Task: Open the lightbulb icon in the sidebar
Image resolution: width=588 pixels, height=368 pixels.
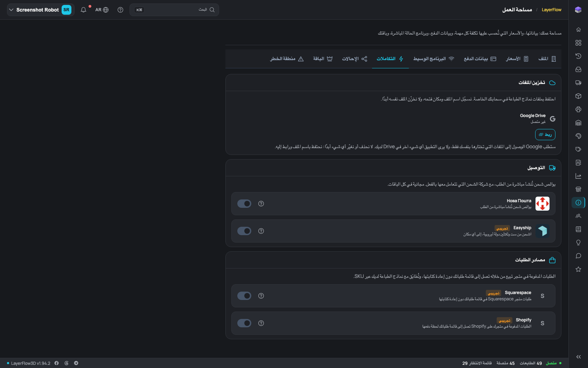Action: [578, 243]
